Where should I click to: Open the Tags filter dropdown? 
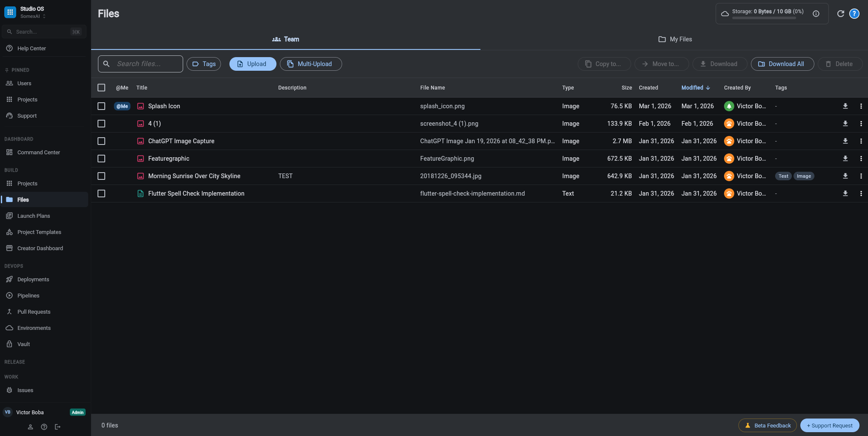click(204, 64)
